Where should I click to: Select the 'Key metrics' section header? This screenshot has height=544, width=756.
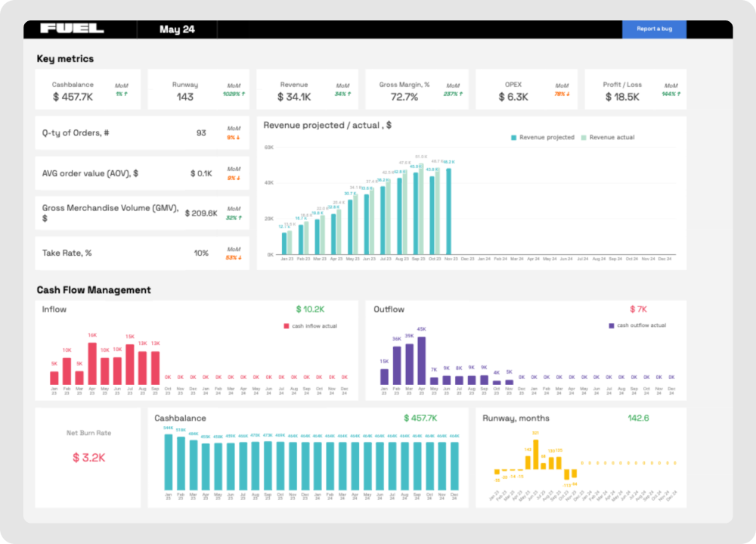[x=64, y=58]
